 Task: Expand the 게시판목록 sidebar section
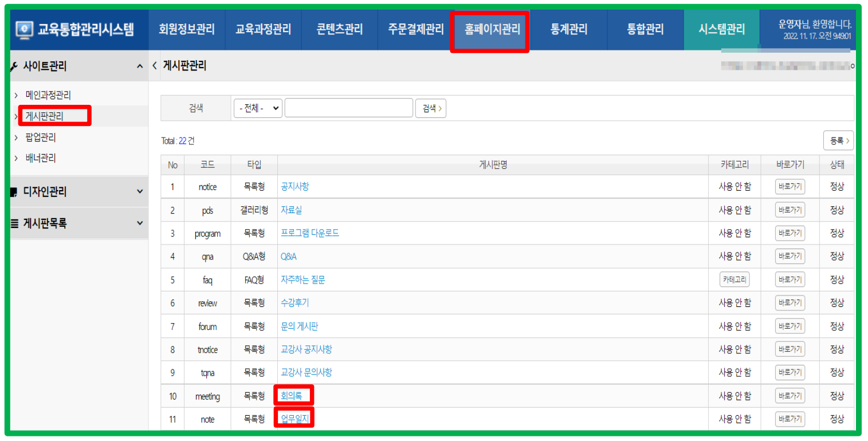140,223
